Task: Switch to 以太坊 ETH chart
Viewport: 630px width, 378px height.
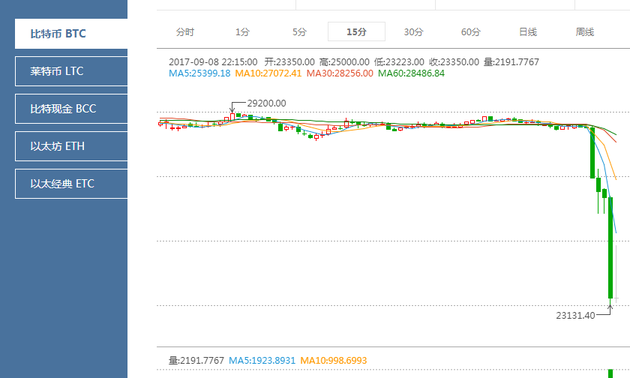Action: tap(71, 146)
